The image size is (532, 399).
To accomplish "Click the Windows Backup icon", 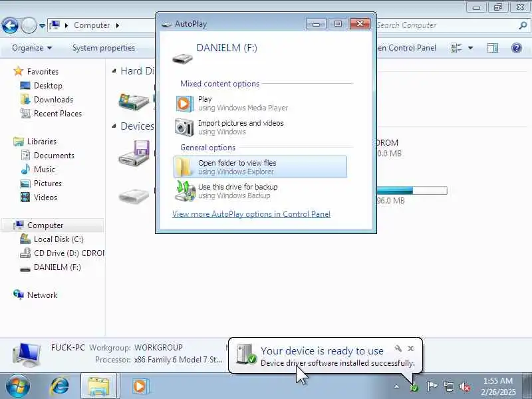I will tap(186, 191).
